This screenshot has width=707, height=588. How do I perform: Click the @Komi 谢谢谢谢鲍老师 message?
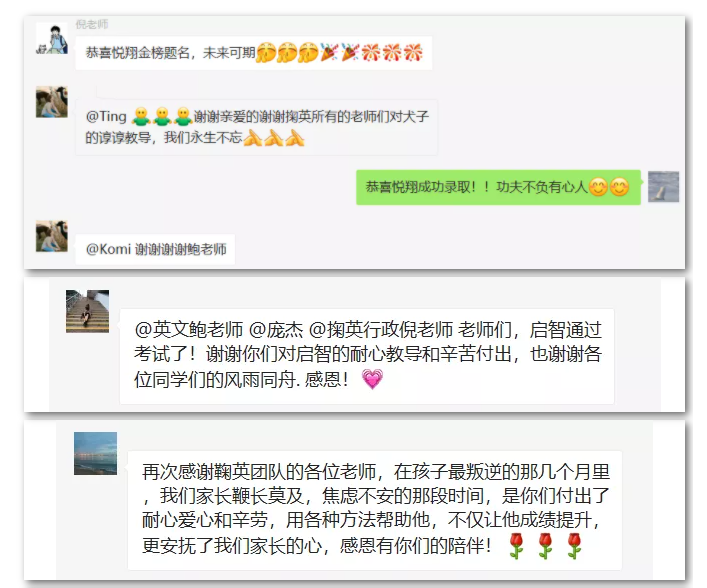(x=156, y=249)
